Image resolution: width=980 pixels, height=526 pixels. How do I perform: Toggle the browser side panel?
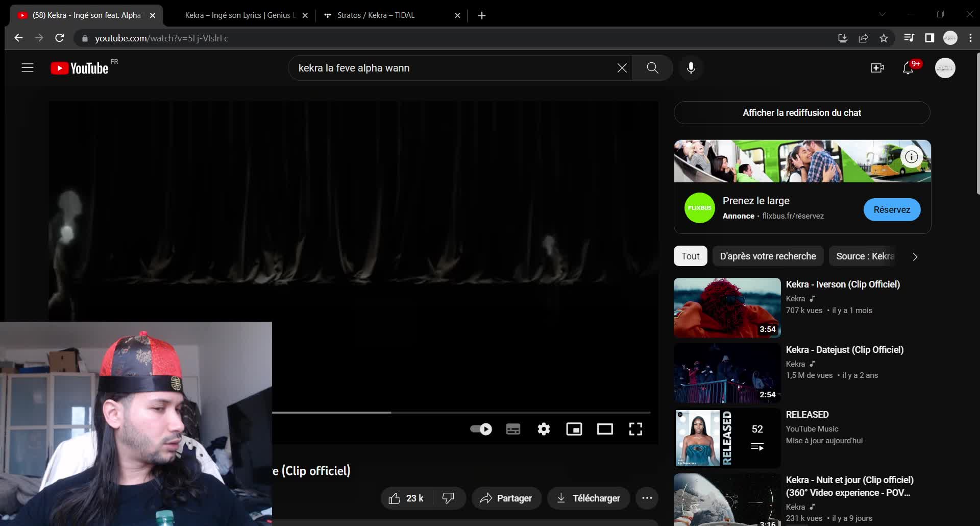tap(929, 38)
